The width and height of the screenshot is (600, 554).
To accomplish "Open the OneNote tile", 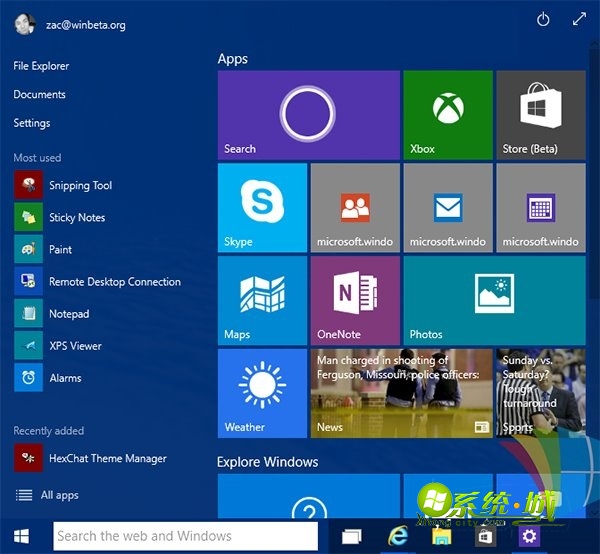I will point(354,300).
